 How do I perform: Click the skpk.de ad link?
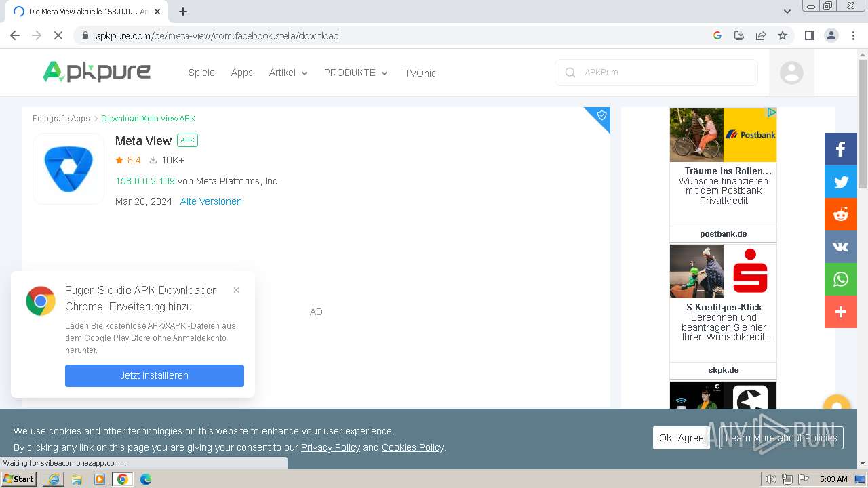pyautogui.click(x=723, y=370)
